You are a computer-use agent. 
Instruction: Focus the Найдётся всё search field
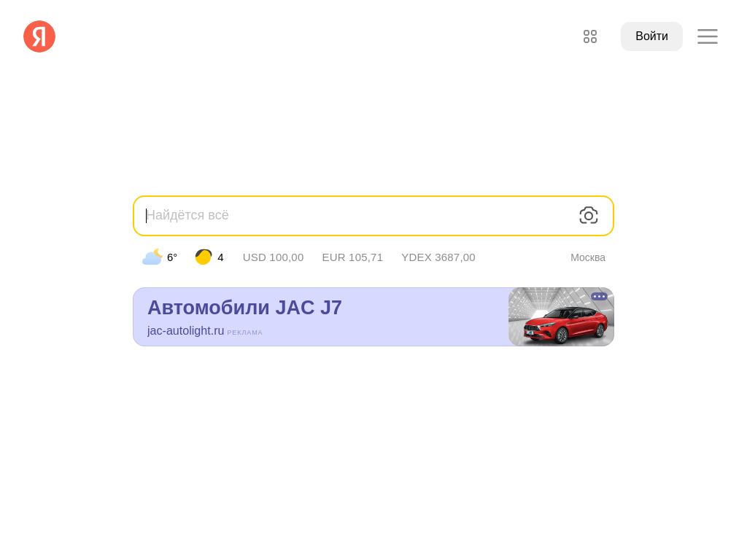pyautogui.click(x=357, y=215)
